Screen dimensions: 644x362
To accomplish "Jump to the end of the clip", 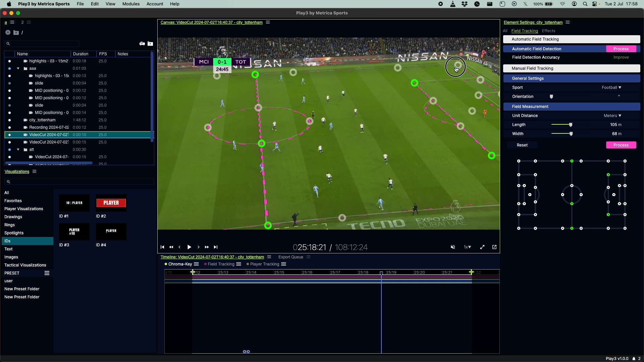I will [x=216, y=247].
